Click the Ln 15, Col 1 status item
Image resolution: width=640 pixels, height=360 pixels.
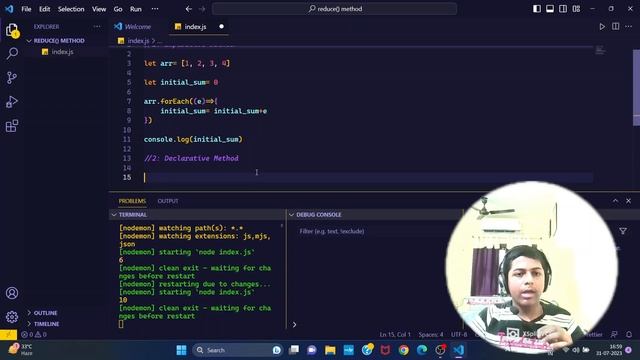point(395,334)
